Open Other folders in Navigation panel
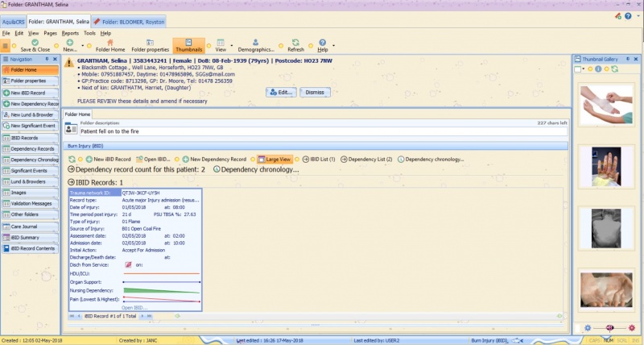Screen dimensions: 644x345 (x=31, y=214)
